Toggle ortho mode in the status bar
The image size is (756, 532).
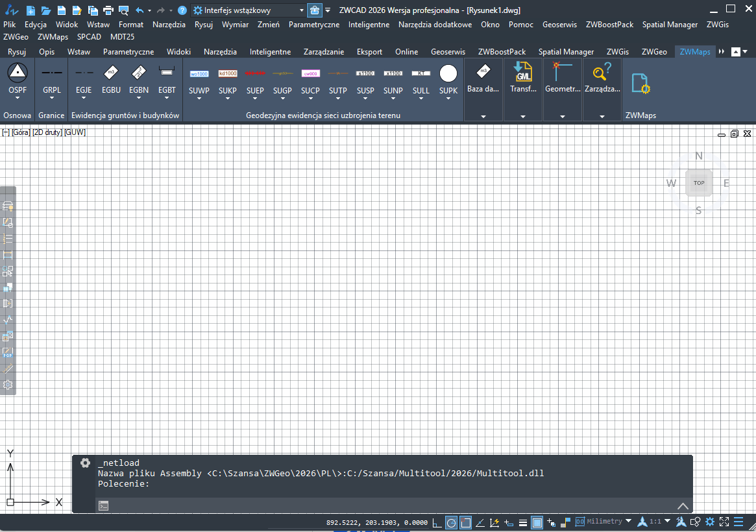pos(438,521)
